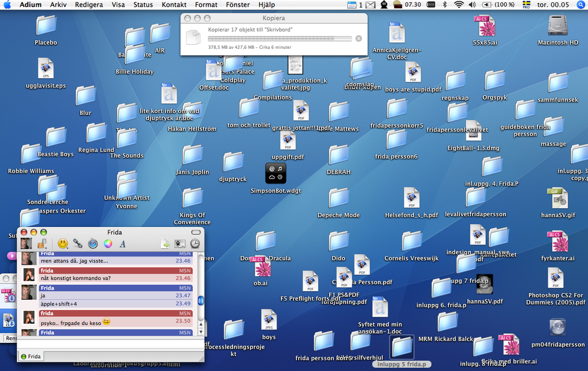This screenshot has width=588, height=371.
Task: Open the Status menu
Action: point(143,5)
